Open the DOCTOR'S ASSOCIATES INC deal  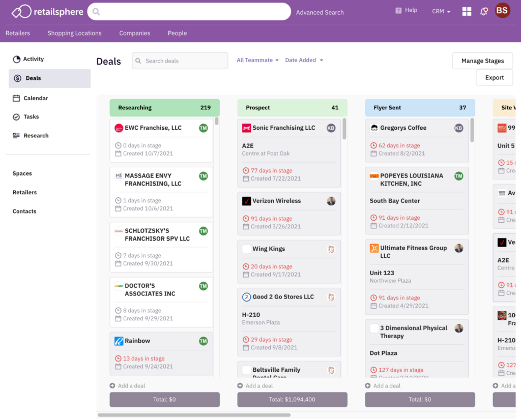click(x=161, y=303)
